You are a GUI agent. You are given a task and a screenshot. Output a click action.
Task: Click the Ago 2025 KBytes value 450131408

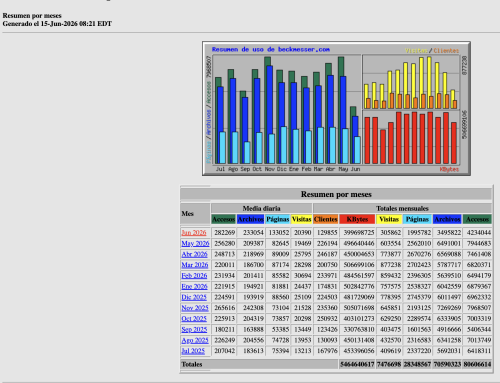359,340
